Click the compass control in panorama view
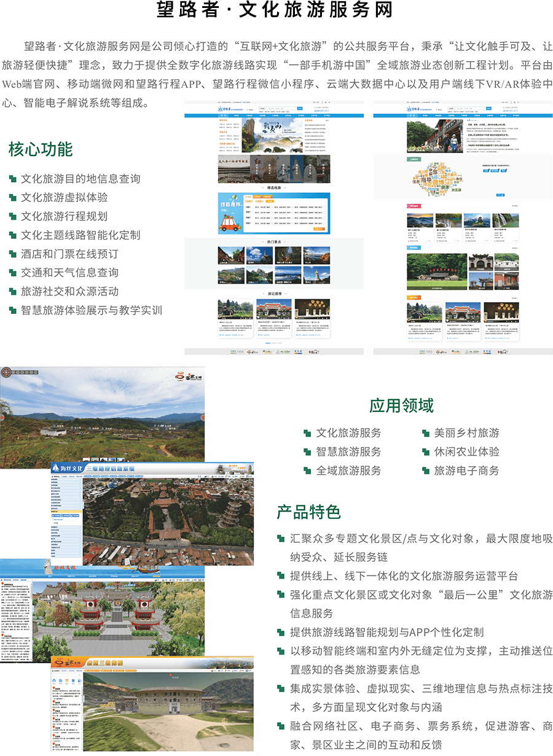553x756 pixels. tap(6, 372)
